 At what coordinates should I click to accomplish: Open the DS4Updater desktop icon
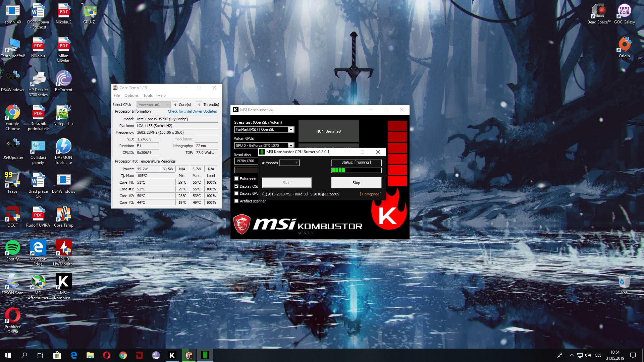pos(13,149)
